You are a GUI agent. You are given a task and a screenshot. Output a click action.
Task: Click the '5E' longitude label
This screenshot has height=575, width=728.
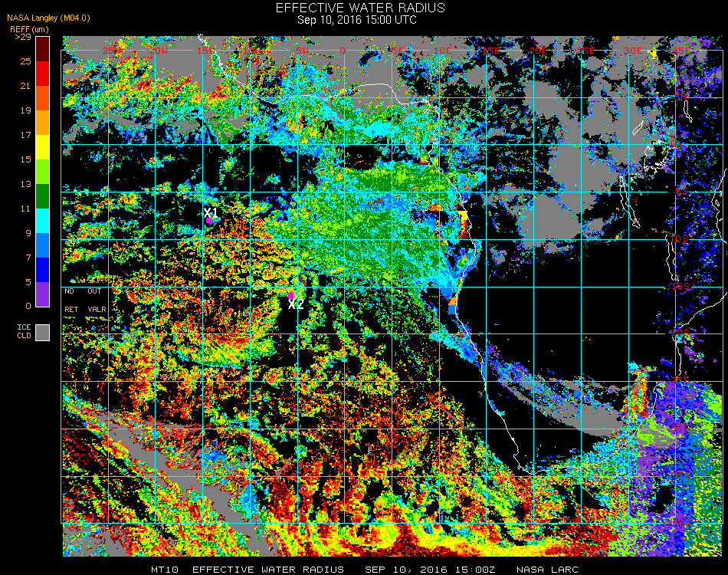pyautogui.click(x=398, y=51)
